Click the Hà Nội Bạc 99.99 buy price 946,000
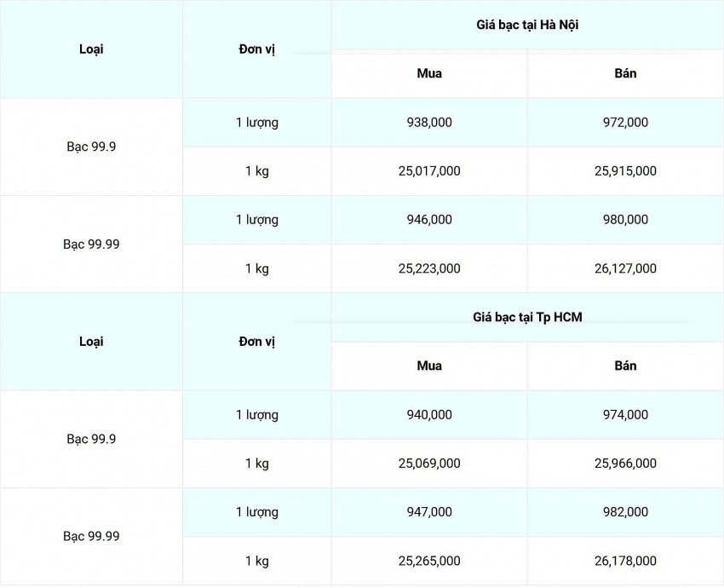 click(x=429, y=219)
